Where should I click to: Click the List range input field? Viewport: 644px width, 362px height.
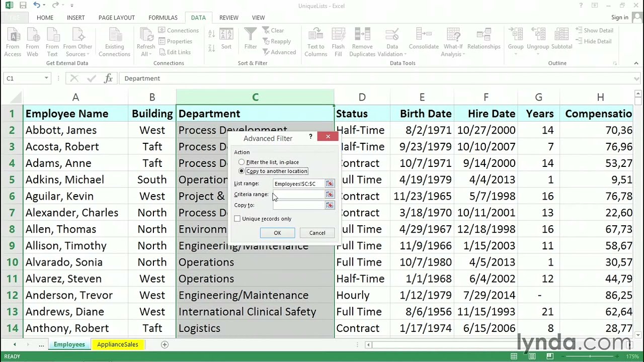point(299,184)
